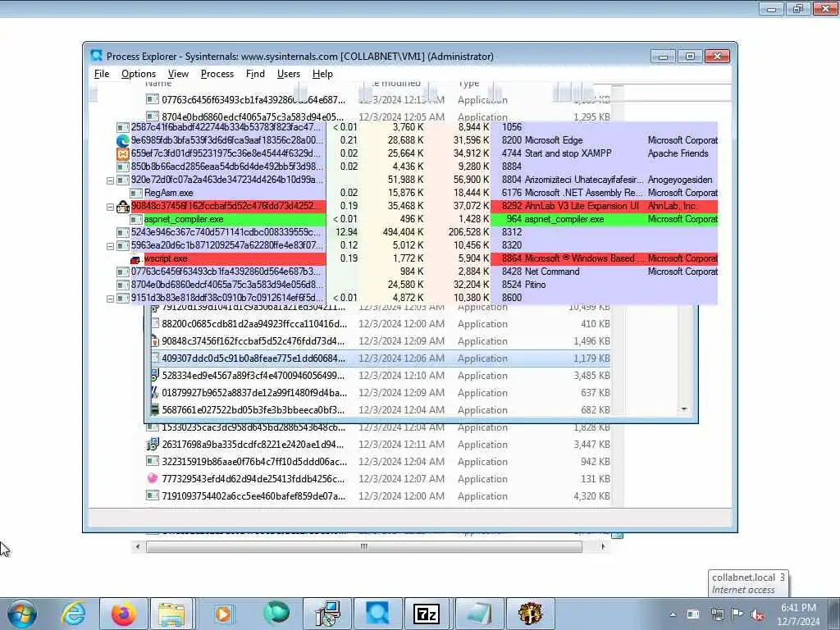840x630 pixels.
Task: Click the icon of file 5687661e027522bd
Action: pos(154,410)
